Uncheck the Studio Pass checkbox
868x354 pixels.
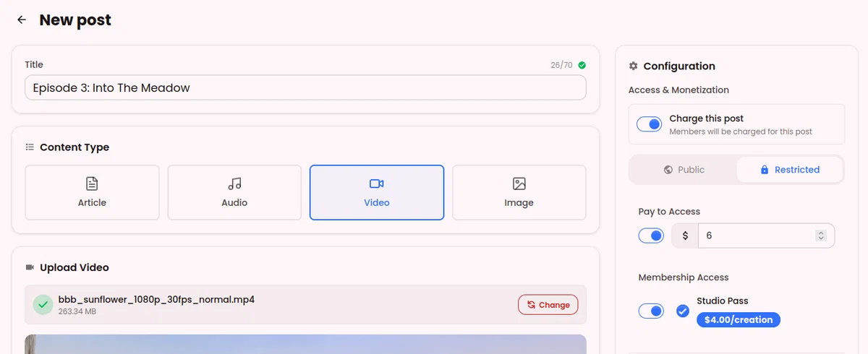point(683,311)
